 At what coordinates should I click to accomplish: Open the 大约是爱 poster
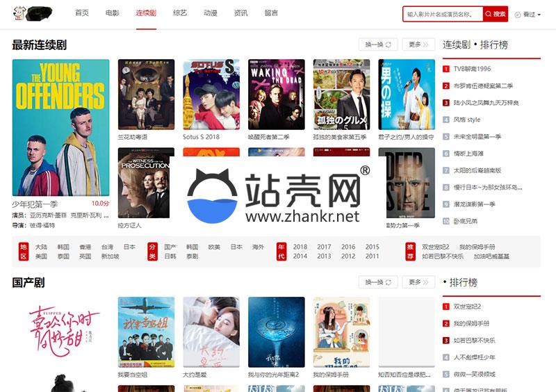(211, 332)
